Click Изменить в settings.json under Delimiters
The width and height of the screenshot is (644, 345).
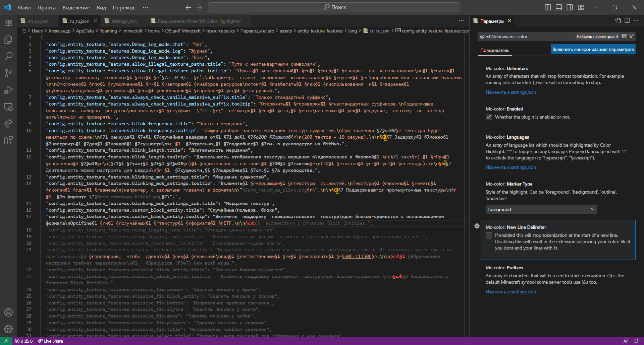coord(510,92)
